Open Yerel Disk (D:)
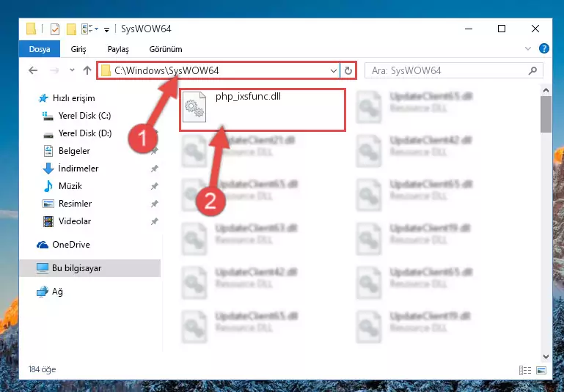 (85, 133)
